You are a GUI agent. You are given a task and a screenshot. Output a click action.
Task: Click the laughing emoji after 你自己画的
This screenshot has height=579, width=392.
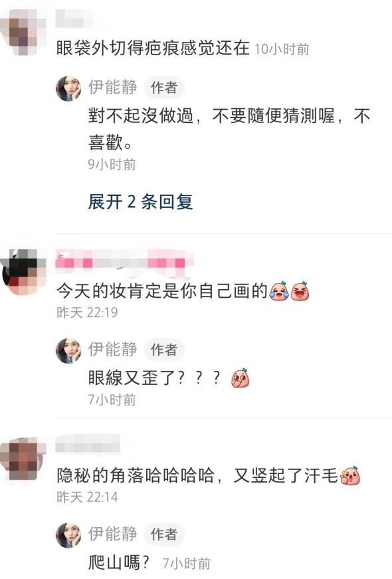(x=300, y=291)
